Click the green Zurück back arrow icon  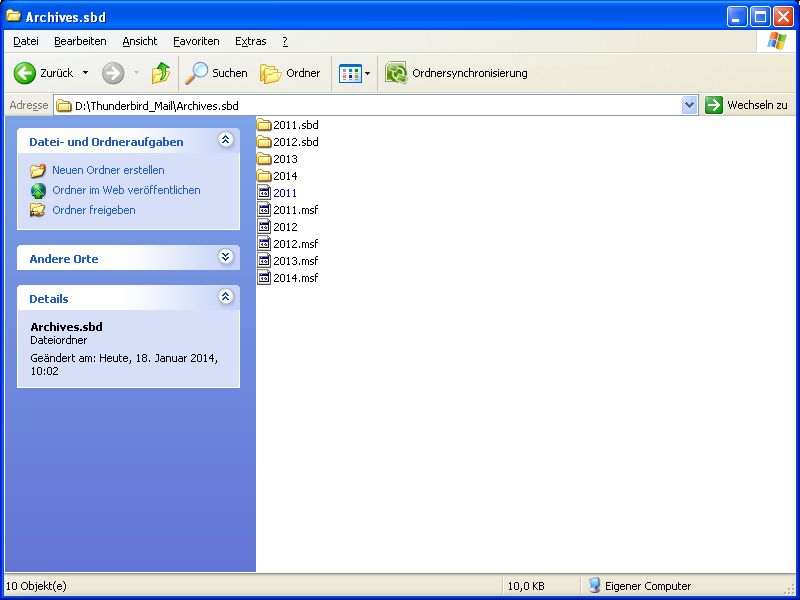coord(25,73)
